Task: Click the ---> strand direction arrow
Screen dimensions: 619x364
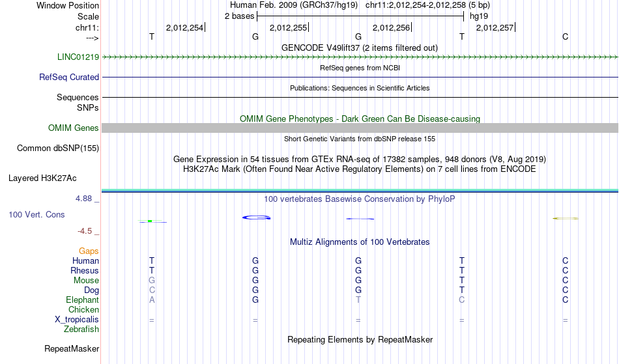Action: coord(93,38)
